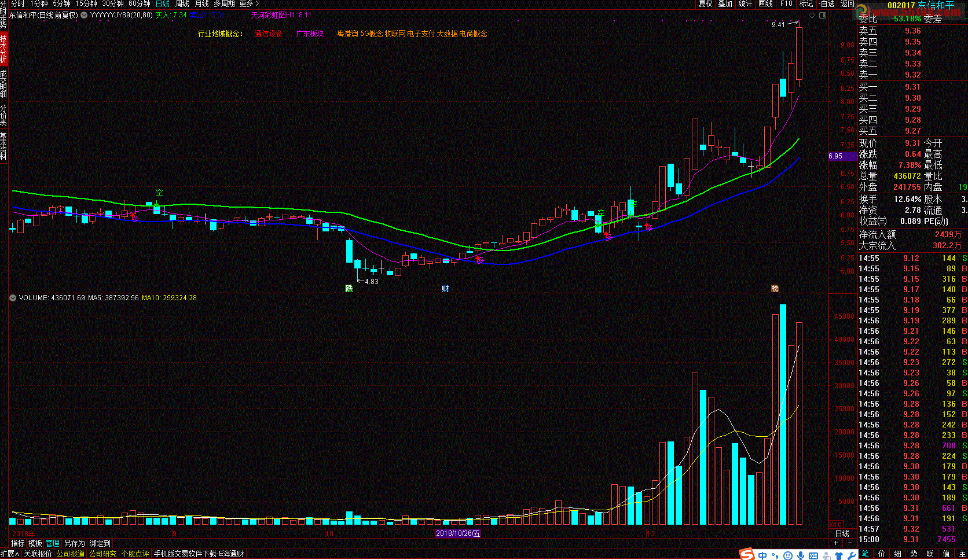Viewport: 968px width, 560px height.
Task: Click the 另存为 save-as button
Action: tap(74, 543)
